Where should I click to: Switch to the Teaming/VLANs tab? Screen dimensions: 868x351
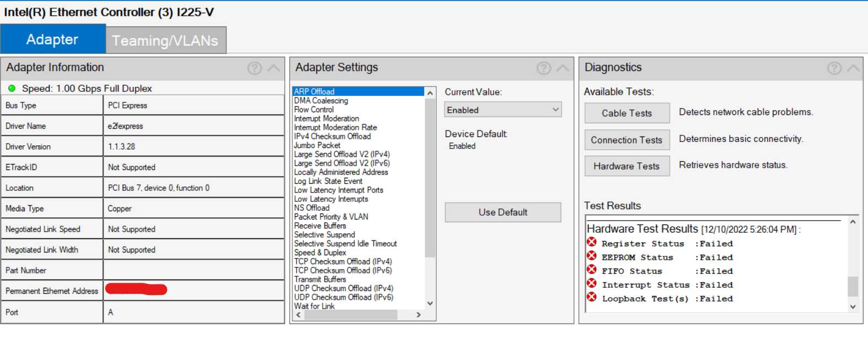[165, 40]
